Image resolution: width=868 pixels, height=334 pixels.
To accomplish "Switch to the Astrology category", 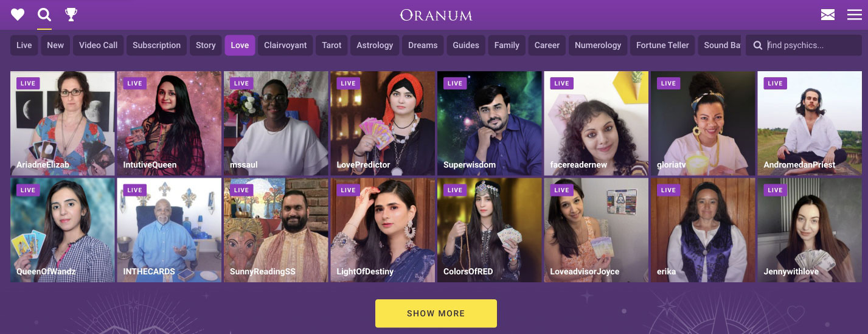I will tap(375, 45).
